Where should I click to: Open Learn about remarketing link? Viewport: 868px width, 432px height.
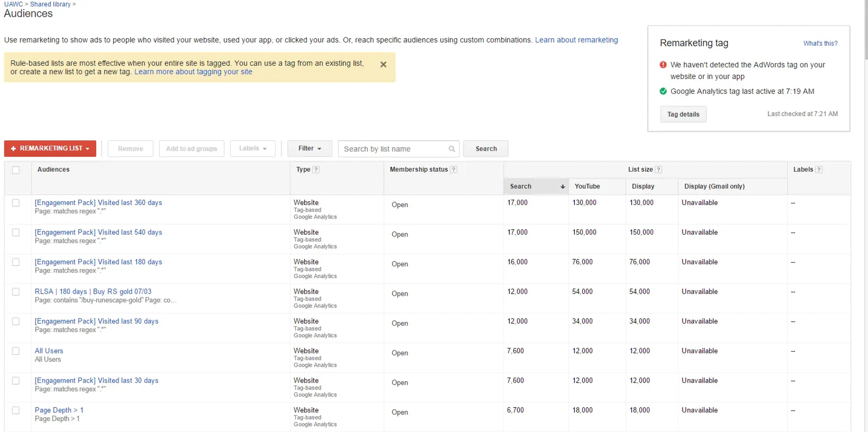(x=576, y=40)
